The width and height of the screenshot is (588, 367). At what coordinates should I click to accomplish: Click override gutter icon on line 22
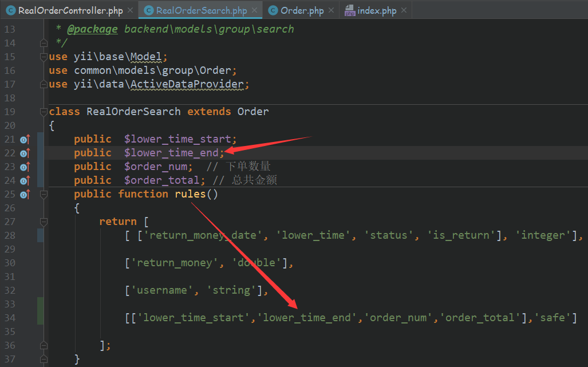(x=25, y=153)
